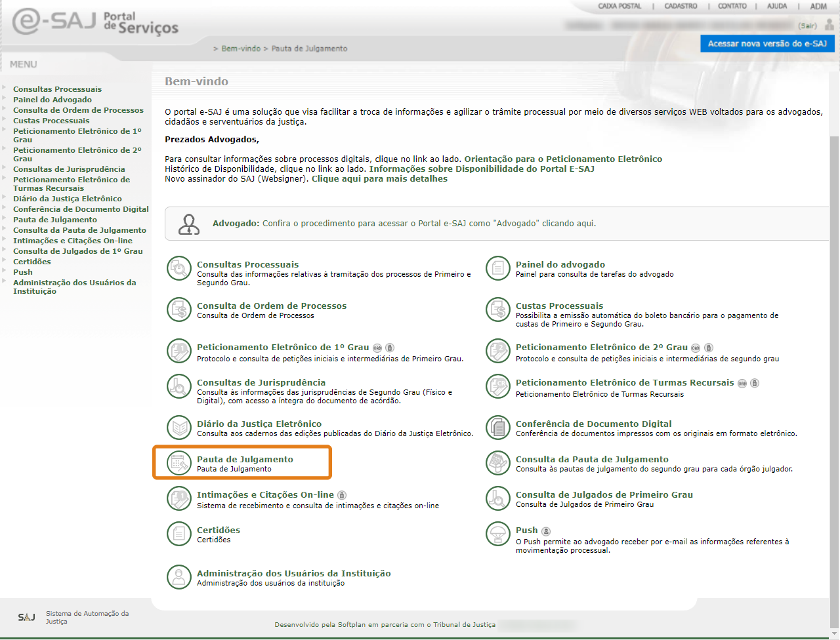
Task: Click the Bem-vindo breadcrumb link
Action: tap(241, 49)
